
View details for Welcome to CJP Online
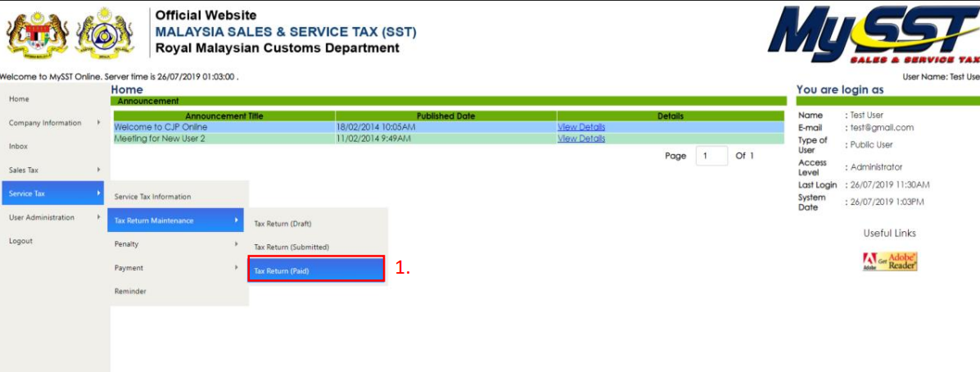pos(581,127)
